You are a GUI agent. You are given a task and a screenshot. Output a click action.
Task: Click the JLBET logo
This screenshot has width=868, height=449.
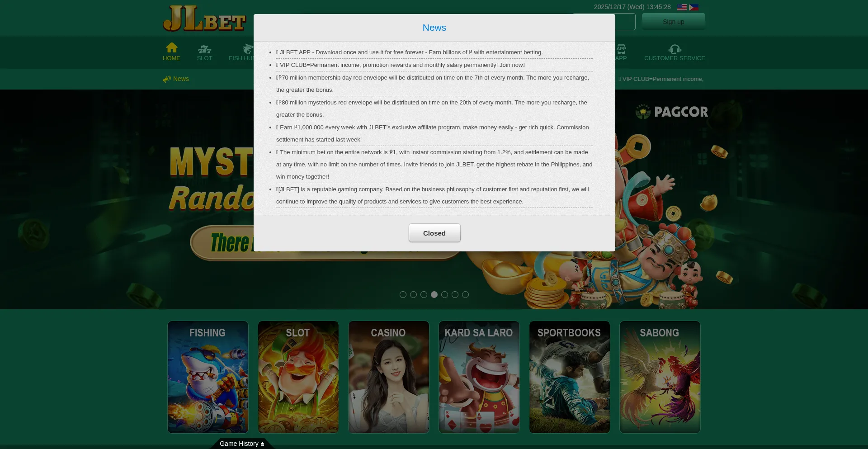pos(204,19)
